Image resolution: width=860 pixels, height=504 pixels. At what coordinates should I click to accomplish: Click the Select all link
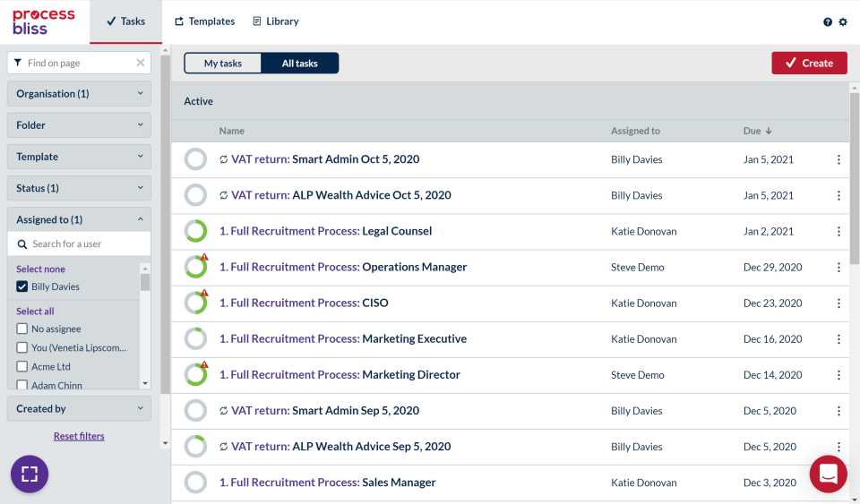point(35,312)
